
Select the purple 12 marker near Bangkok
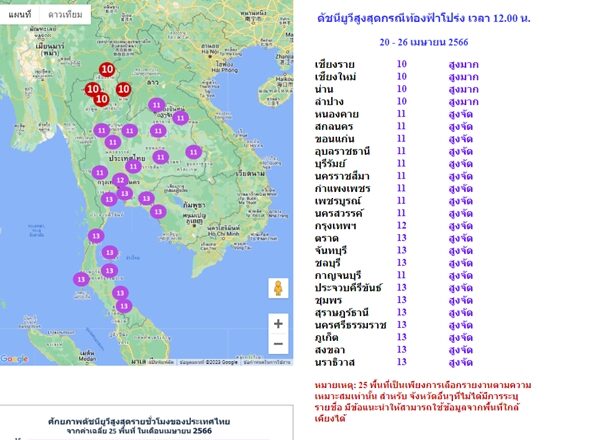[x=121, y=180]
